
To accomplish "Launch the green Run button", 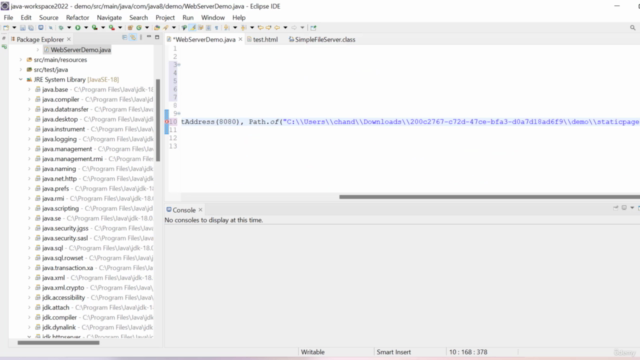I will click(x=78, y=28).
